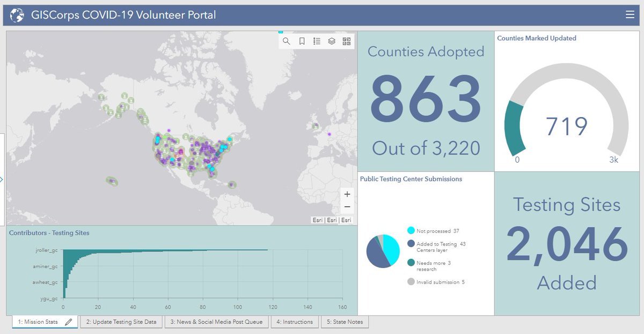The width and height of the screenshot is (644, 334).
Task: Expand the collapsed left side panel arrow
Action: [x=2, y=179]
